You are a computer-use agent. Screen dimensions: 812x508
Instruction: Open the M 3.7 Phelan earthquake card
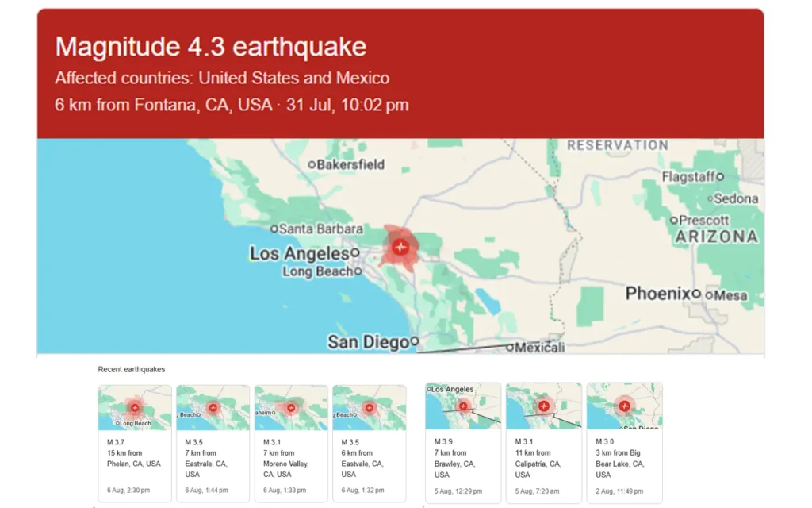(x=135, y=443)
